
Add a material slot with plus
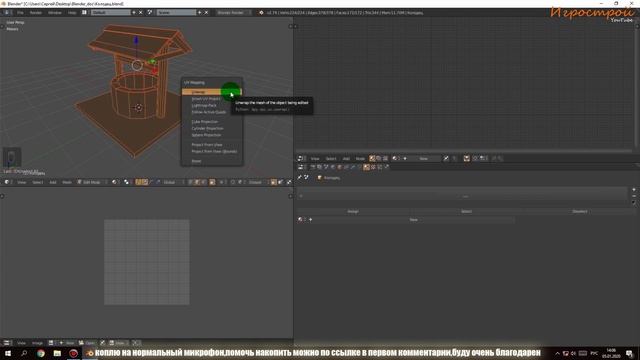point(634,190)
